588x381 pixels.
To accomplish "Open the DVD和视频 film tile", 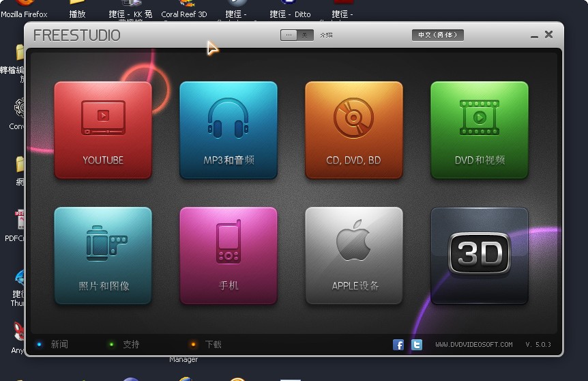I will (480, 130).
